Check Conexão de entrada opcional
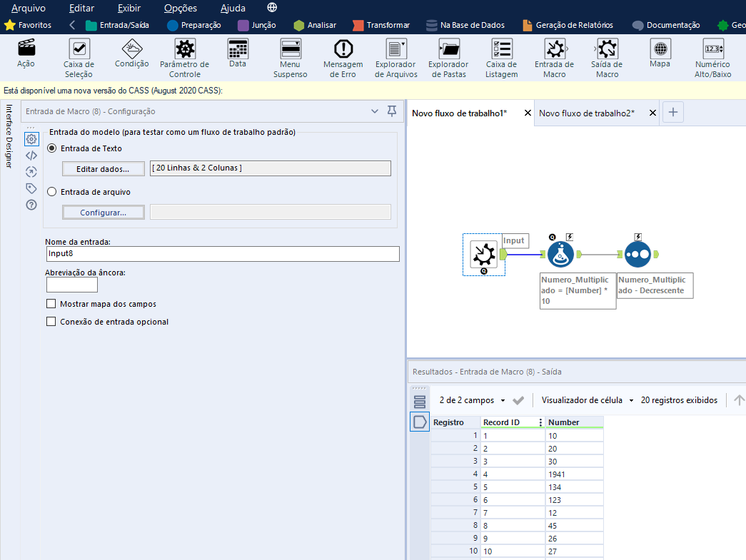 (51, 322)
